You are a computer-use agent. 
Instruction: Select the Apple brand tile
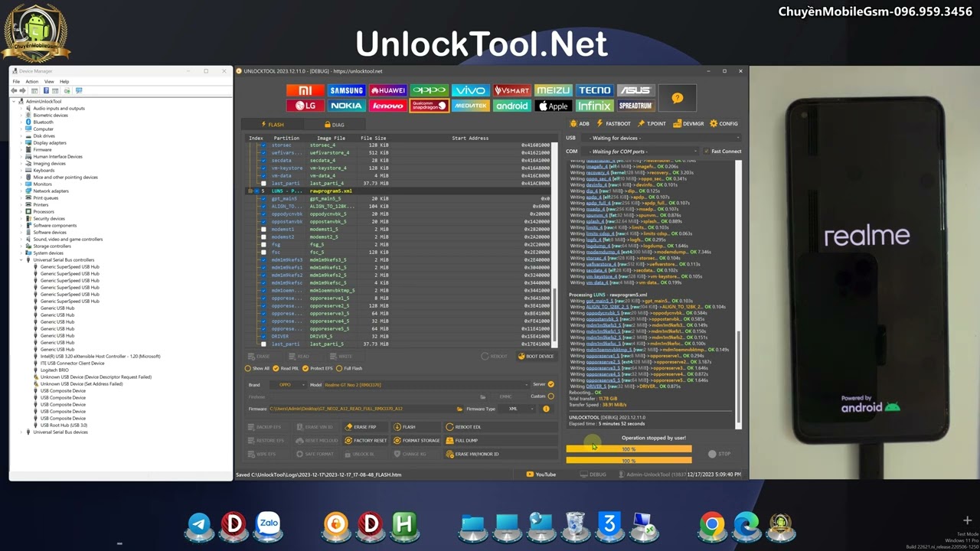click(553, 106)
